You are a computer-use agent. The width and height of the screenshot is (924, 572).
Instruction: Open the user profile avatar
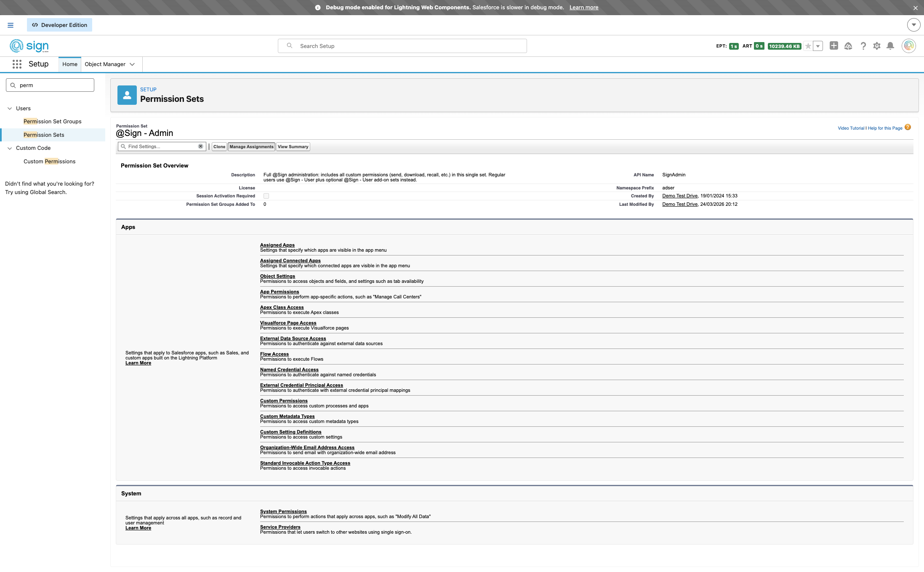908,46
